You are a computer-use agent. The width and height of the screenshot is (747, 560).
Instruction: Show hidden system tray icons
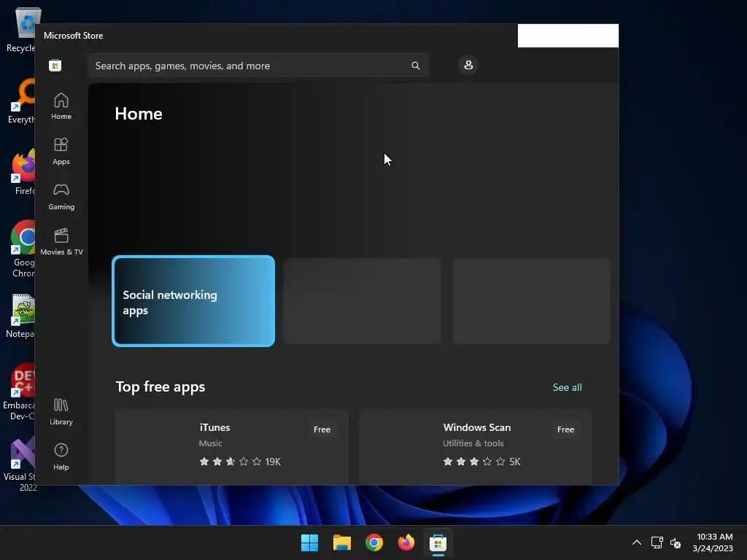(636, 542)
